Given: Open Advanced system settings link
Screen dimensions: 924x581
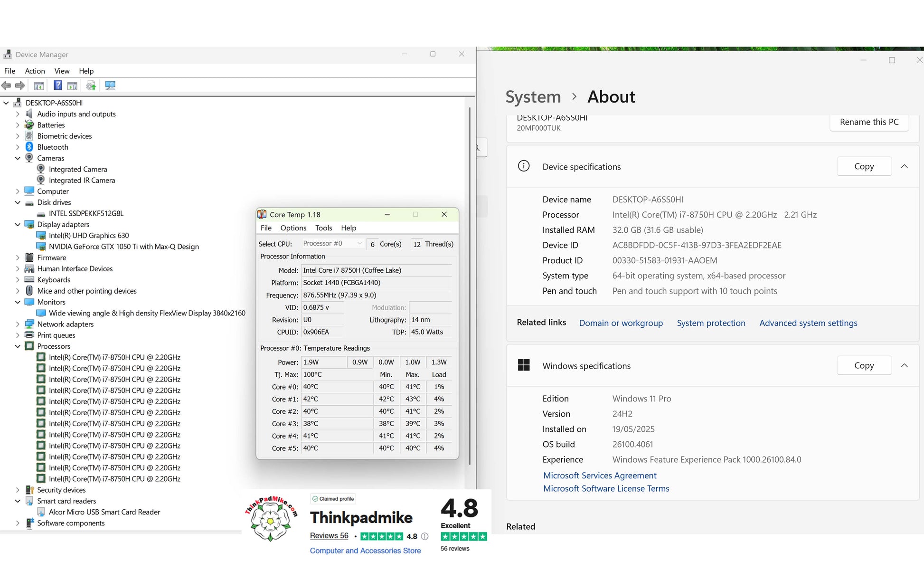Looking at the screenshot, I should click(808, 323).
